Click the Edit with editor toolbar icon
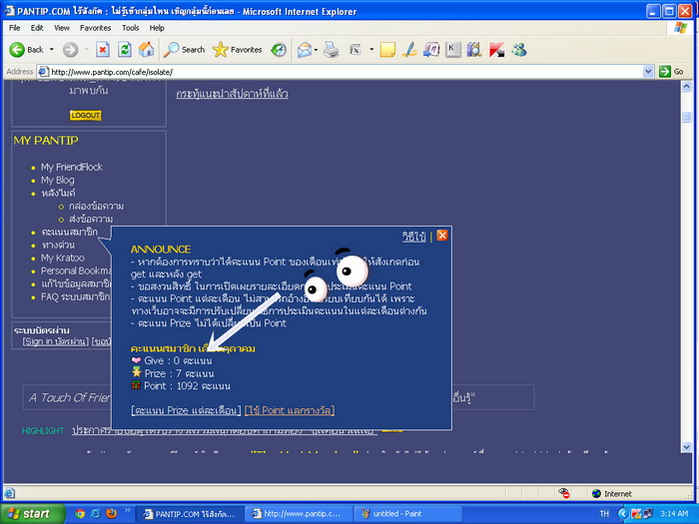The width and height of the screenshot is (699, 524). [x=355, y=50]
